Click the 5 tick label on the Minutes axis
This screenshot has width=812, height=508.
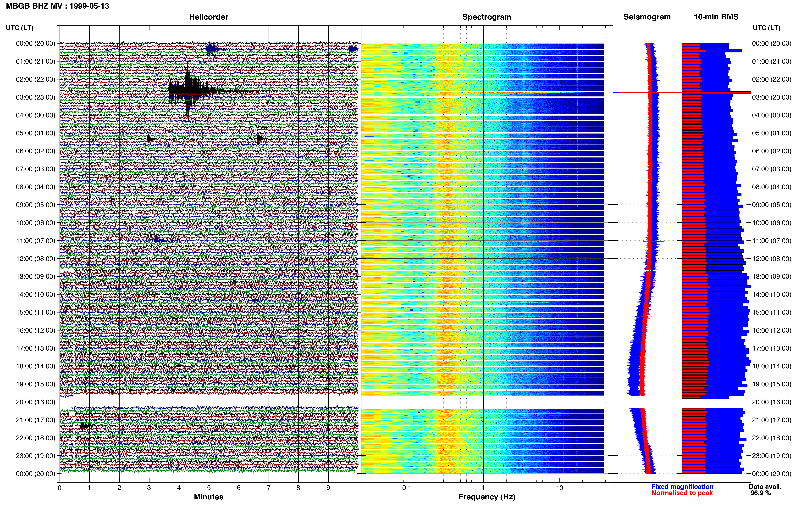(x=209, y=487)
